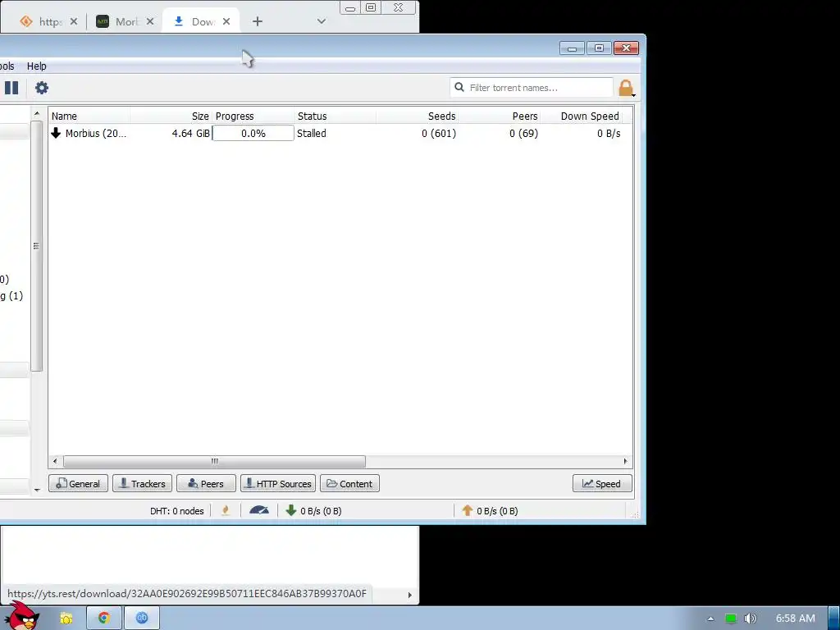Image resolution: width=840 pixels, height=630 pixels.
Task: Close the Morbius browser tab
Action: pos(150,21)
